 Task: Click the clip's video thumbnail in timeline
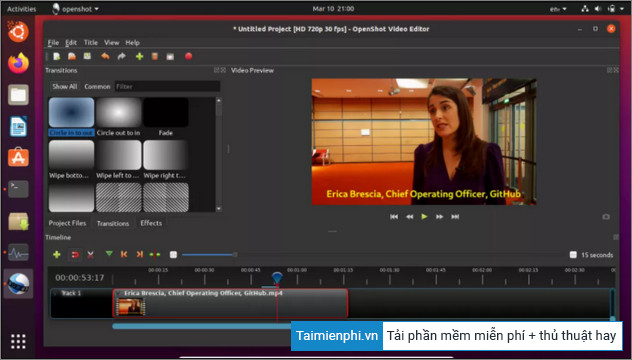[130, 307]
